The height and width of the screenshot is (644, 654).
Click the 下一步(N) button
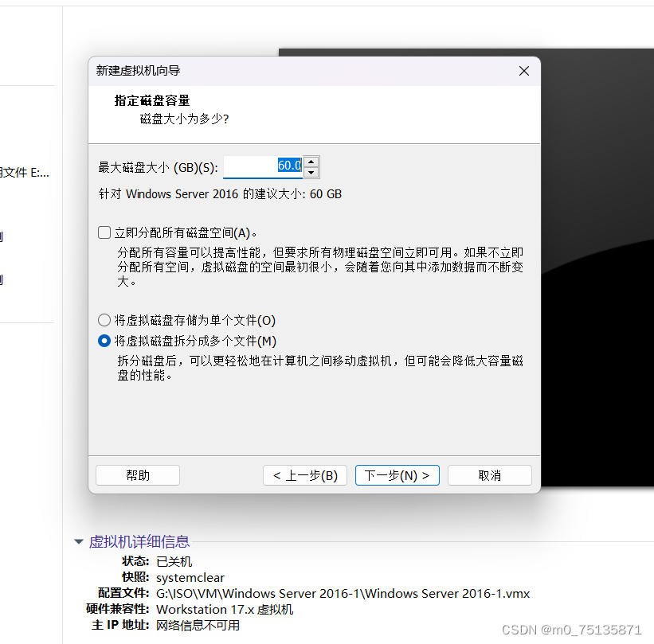(x=397, y=474)
